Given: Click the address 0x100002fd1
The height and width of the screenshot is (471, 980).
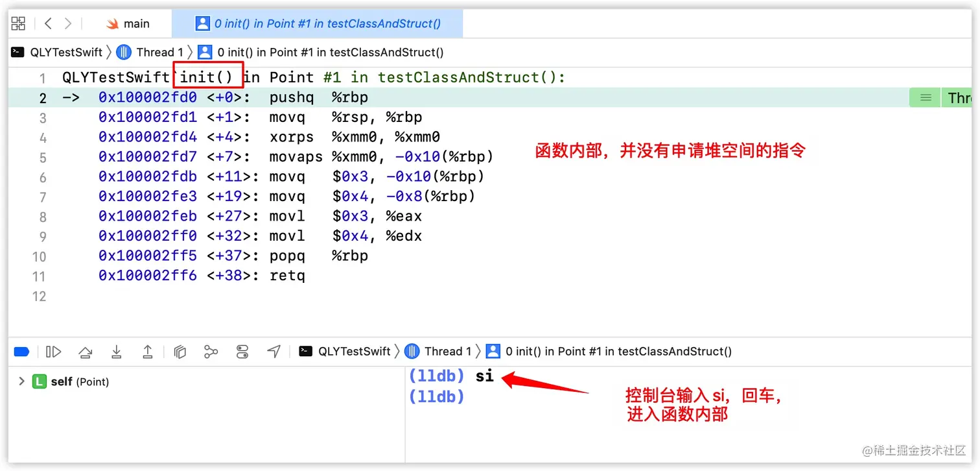Looking at the screenshot, I should coord(148,117).
